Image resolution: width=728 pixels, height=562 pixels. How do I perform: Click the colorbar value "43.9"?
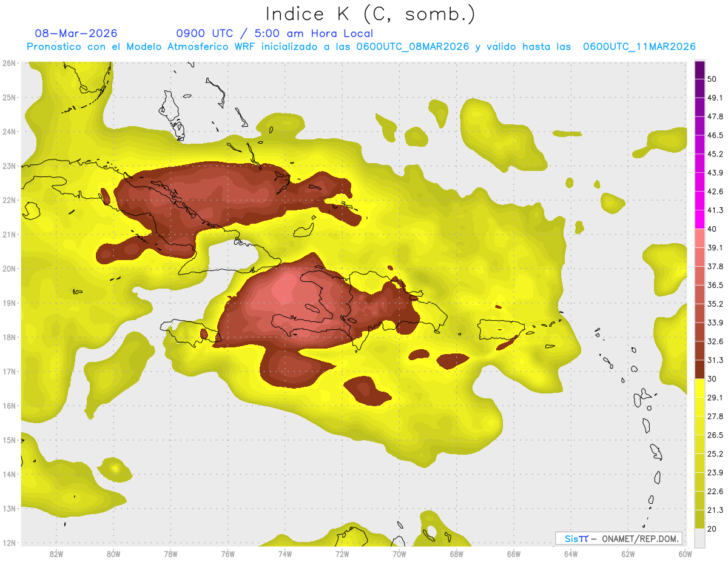click(x=715, y=173)
